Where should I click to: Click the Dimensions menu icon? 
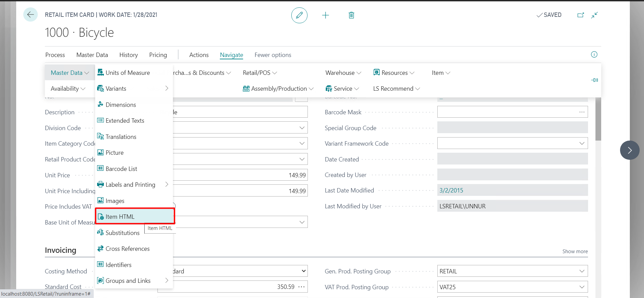click(100, 104)
